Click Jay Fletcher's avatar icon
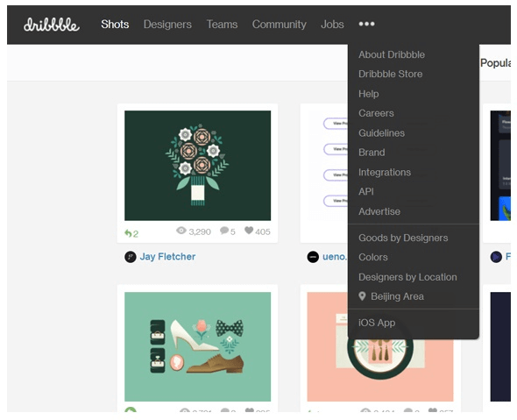The height and width of the screenshot is (420, 517). (x=131, y=257)
